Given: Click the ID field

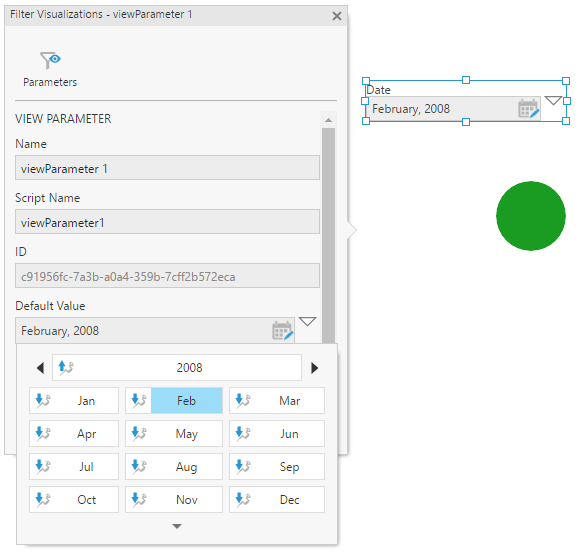Looking at the screenshot, I should (167, 276).
